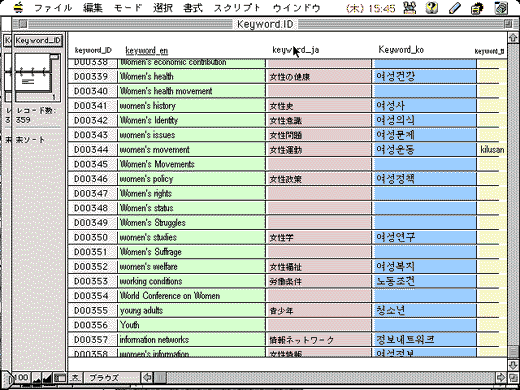Open the ブラウズ mode pop-up menu
The height and width of the screenshot is (390, 520).
pos(111,378)
